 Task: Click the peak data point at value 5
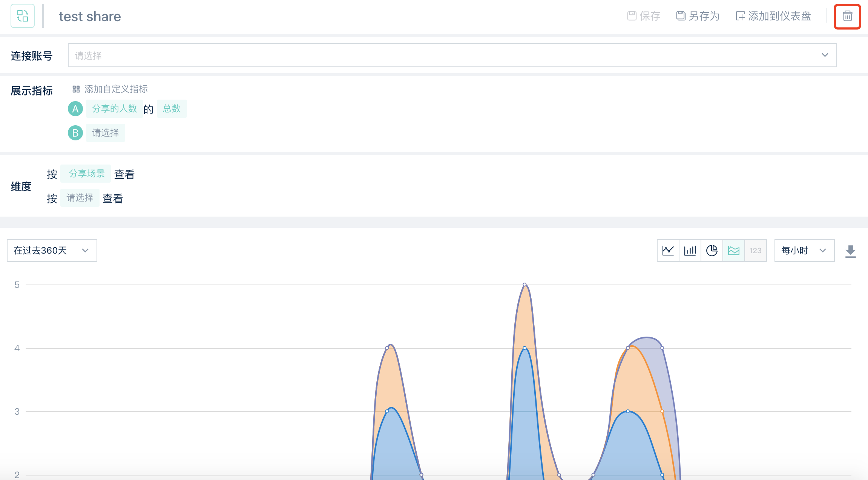pyautogui.click(x=524, y=285)
